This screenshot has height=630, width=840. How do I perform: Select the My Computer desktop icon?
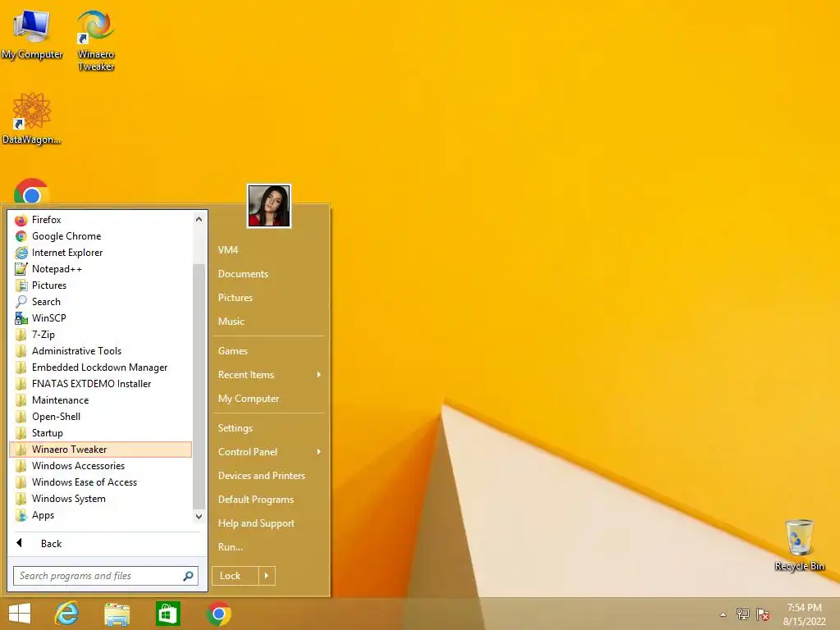tap(32, 34)
